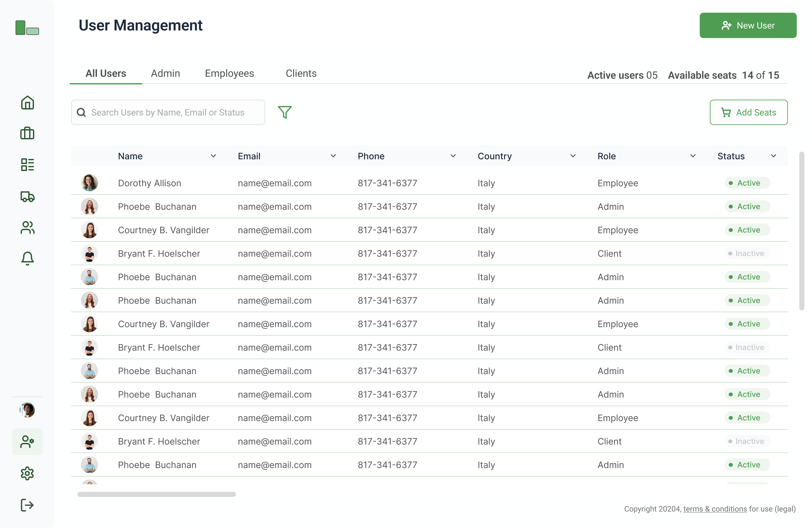Click the Status column header label
Viewport: 812px width, 528px height.
[731, 156]
